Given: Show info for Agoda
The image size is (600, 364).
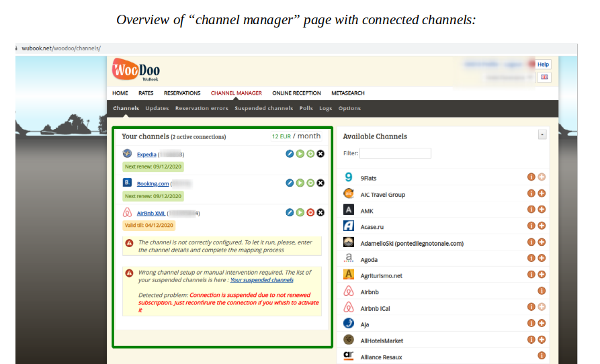Looking at the screenshot, I should click(531, 258).
